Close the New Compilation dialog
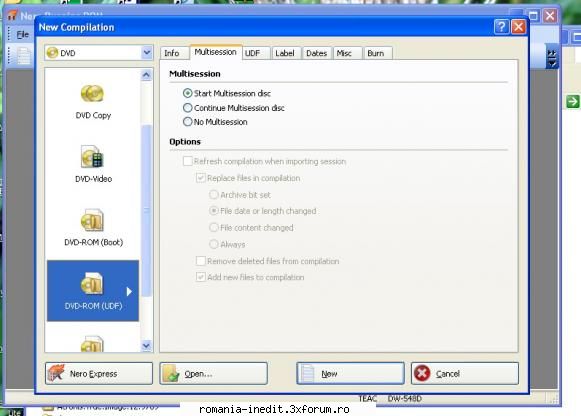The width and height of the screenshot is (581, 416). pyautogui.click(x=518, y=27)
